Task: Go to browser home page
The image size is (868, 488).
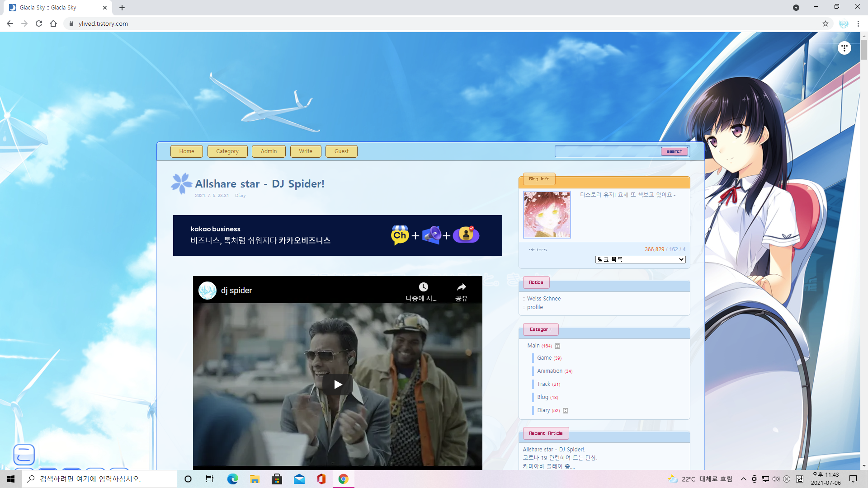Action: tap(53, 23)
